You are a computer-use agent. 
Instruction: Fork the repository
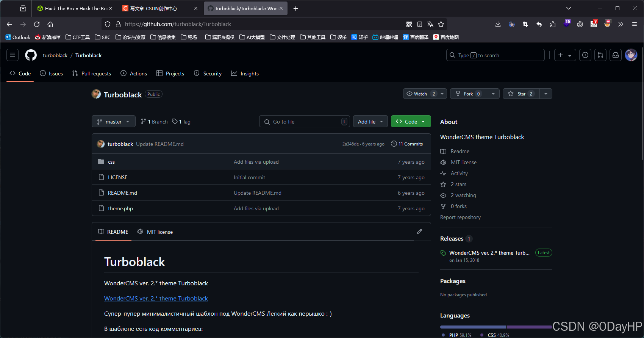point(469,94)
